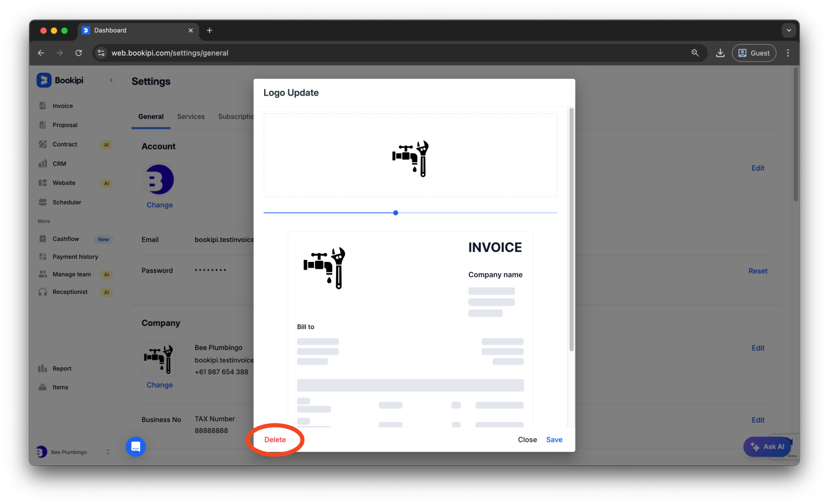
Task: Open the Invoice sidebar icon
Action: 43,106
